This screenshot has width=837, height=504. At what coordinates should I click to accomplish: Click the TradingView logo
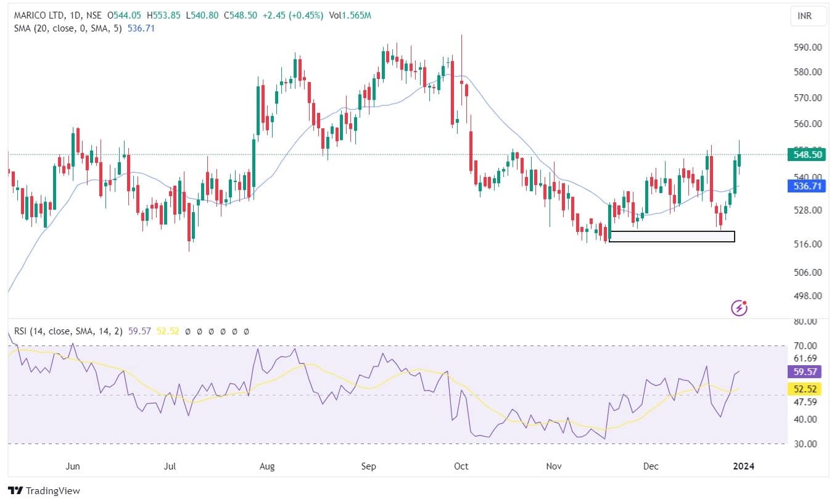[x=44, y=491]
